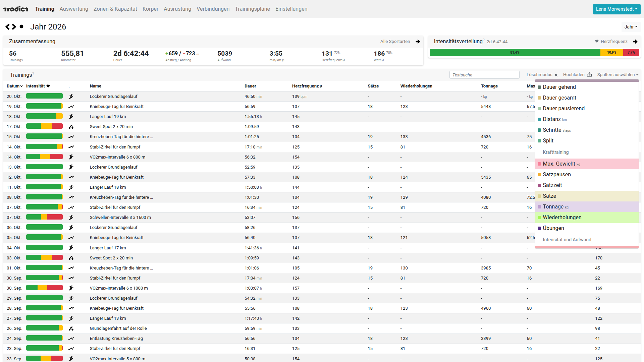Viewport: 644px width, 362px height.
Task: Click cycling icon of Sweet Spot 17. Okt.
Action: pos(71,127)
